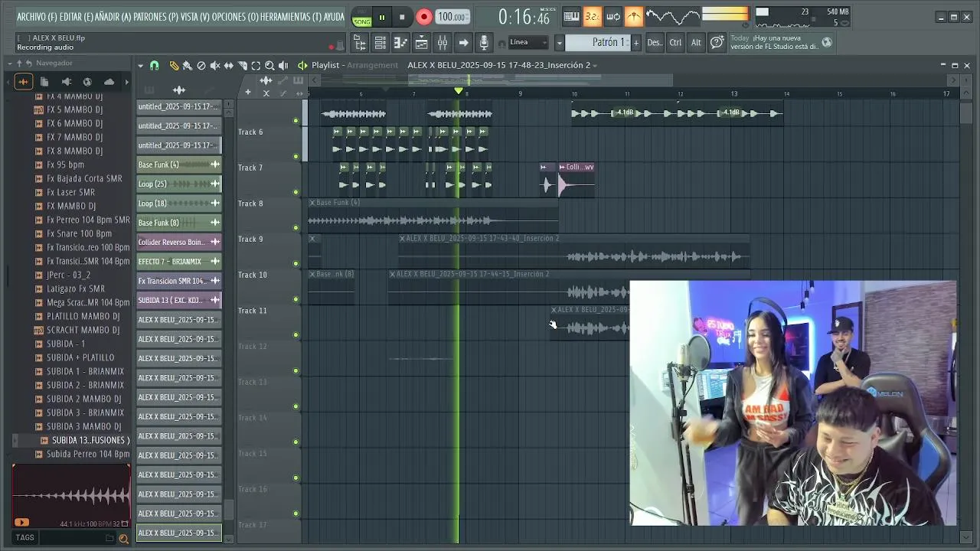Open the AÑADIR menu
Image resolution: width=980 pixels, height=551 pixels.
(113, 17)
